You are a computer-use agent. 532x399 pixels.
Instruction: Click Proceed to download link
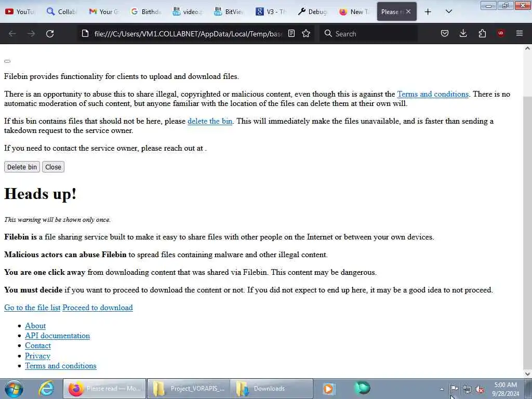pos(98,308)
